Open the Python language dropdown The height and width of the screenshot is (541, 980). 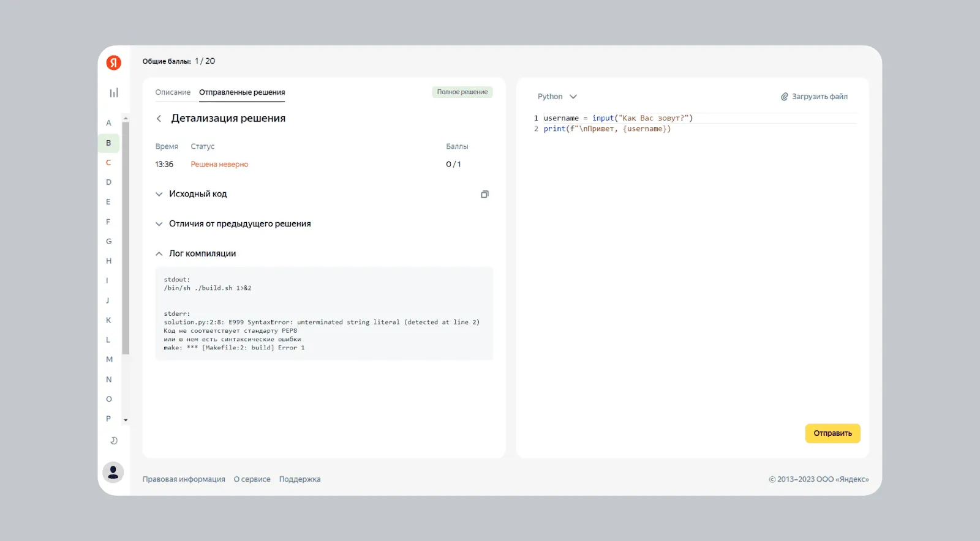pos(557,97)
